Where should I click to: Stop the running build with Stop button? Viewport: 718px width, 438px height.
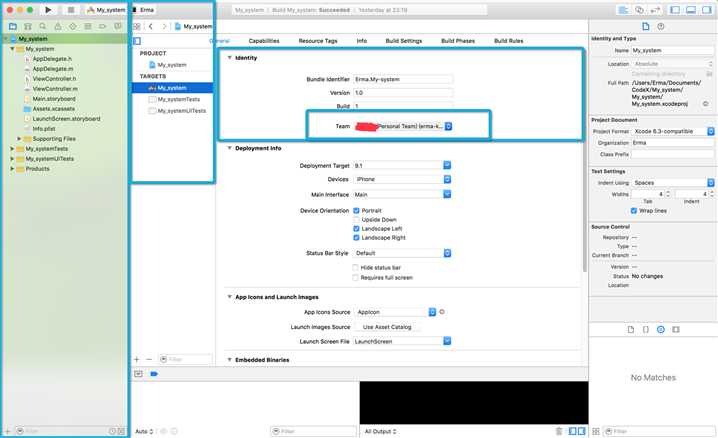(x=71, y=10)
